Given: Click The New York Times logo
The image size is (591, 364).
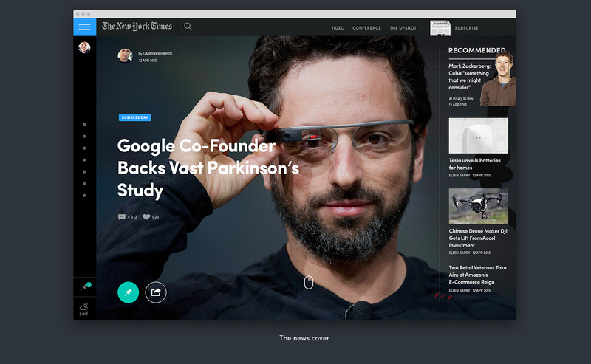Looking at the screenshot, I should pyautogui.click(x=137, y=27).
